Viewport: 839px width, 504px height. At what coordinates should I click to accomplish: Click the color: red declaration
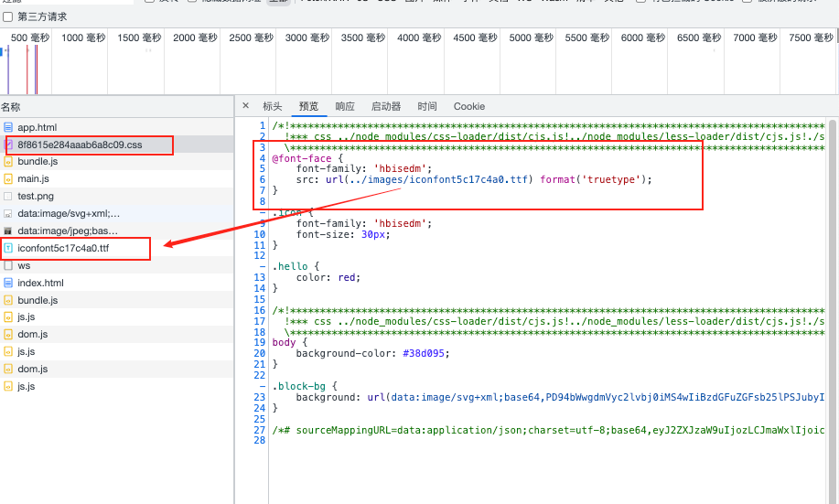[328, 278]
